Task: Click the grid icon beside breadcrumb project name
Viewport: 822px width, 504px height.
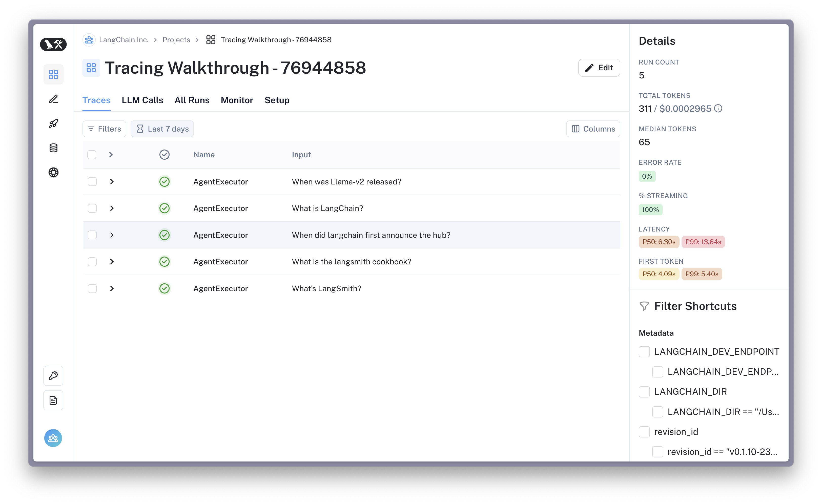Action: click(x=211, y=40)
